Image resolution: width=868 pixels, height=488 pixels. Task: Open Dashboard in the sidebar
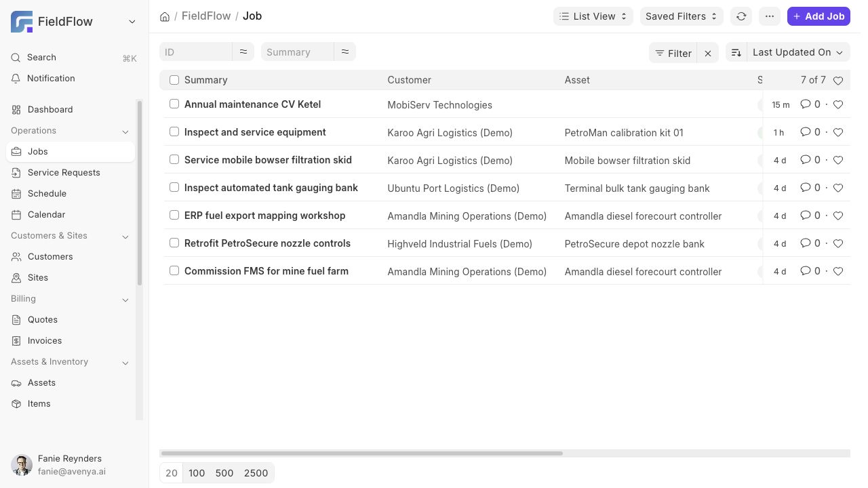71,109
